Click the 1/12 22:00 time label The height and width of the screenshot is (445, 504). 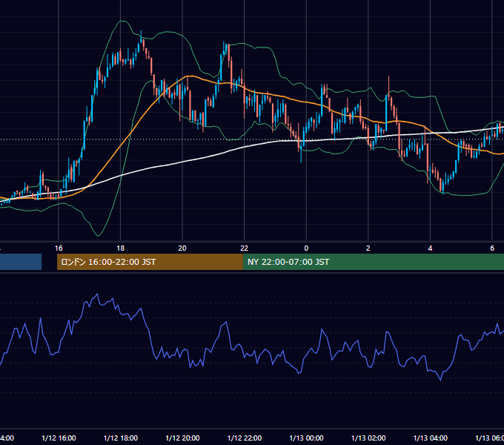click(245, 438)
